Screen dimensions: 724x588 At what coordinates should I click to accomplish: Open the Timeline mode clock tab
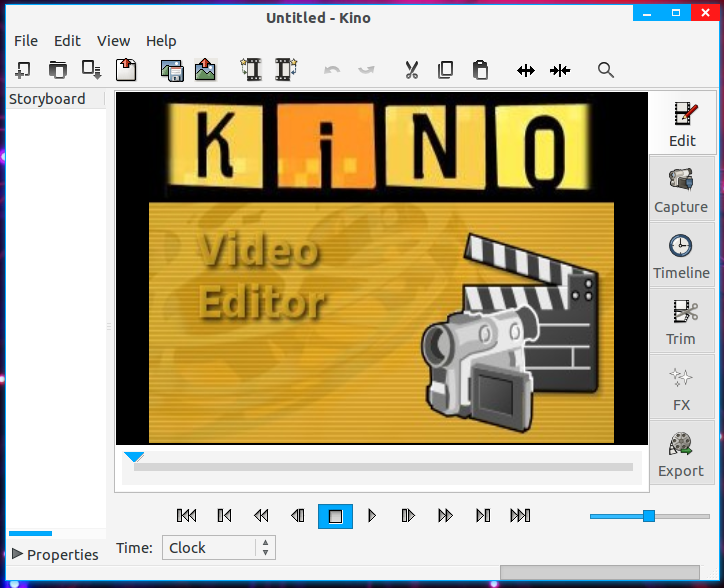[x=682, y=256]
